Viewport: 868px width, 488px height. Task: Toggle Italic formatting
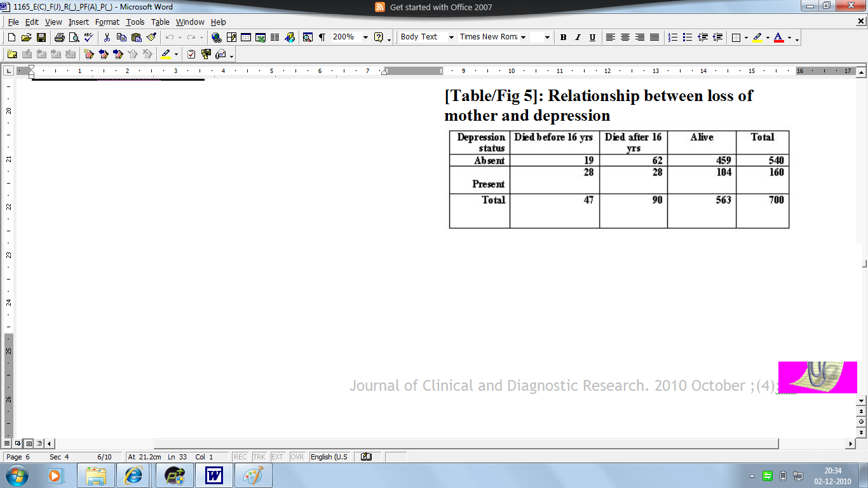[x=578, y=37]
